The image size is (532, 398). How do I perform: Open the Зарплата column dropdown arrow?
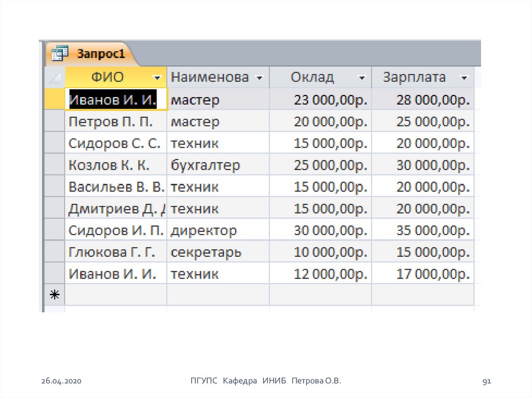pos(464,78)
